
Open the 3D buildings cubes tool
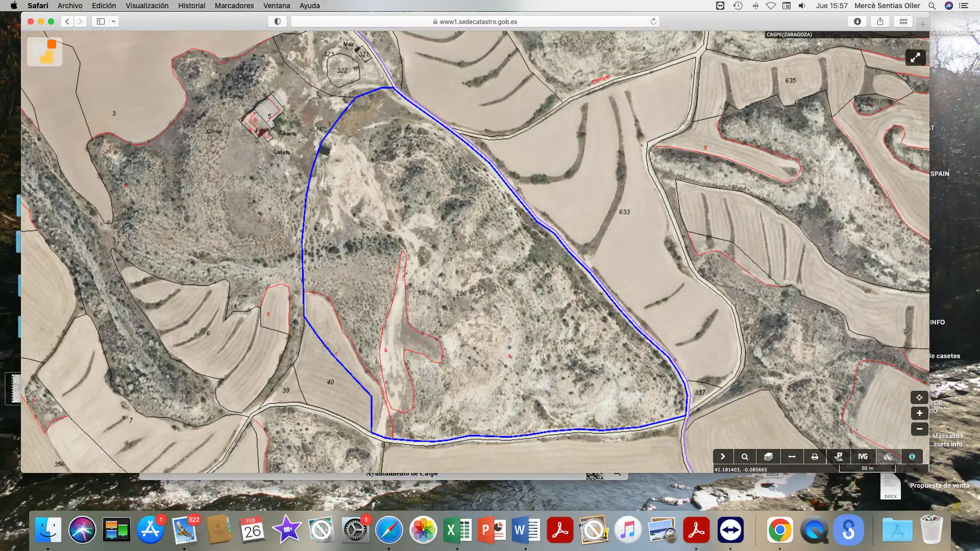pyautogui.click(x=888, y=457)
